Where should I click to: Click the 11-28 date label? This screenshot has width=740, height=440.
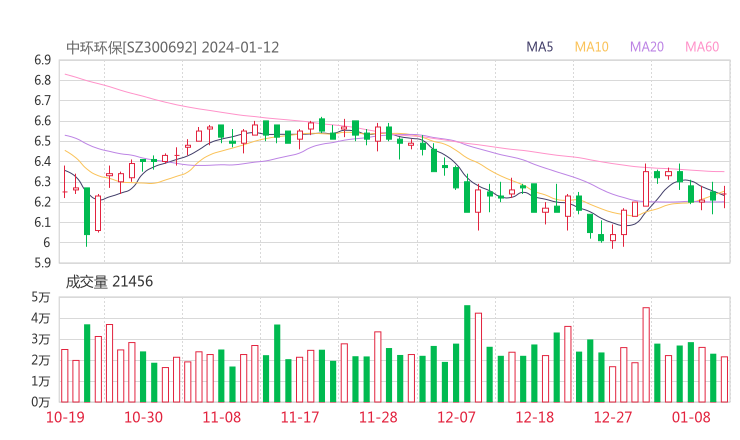[378, 417]
